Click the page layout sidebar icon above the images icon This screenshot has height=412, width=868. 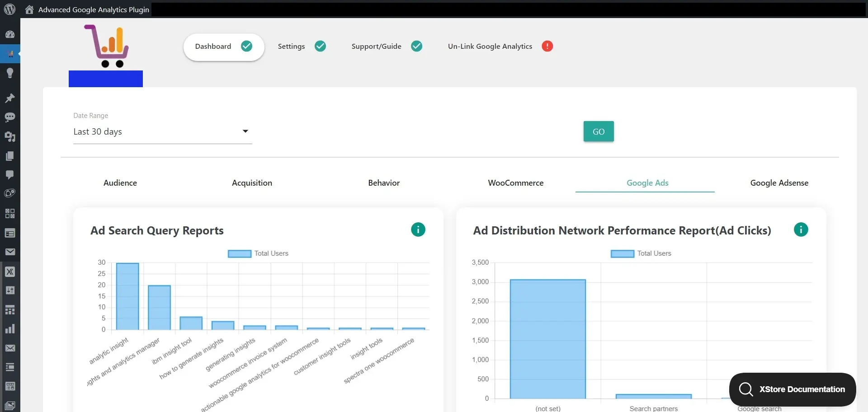[x=10, y=386]
